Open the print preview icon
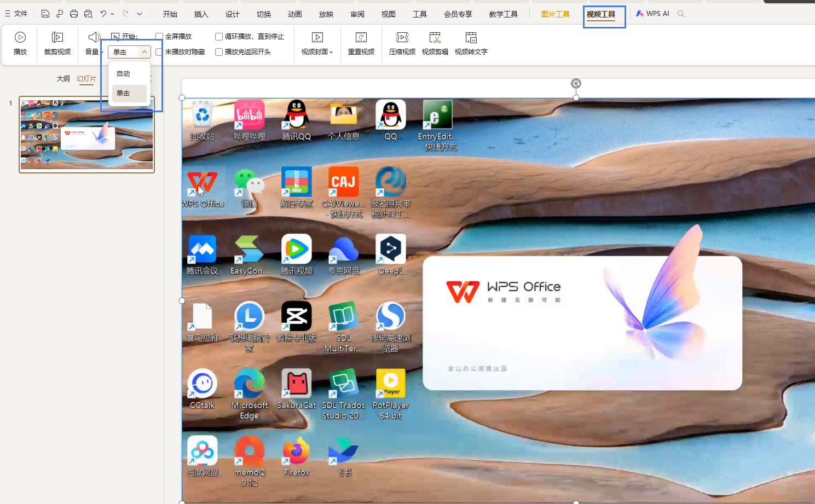815x504 pixels. click(x=88, y=14)
